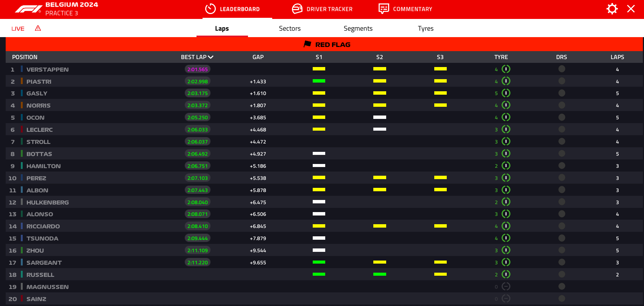Click the warning triangle icon beside LIVE

tap(38, 28)
